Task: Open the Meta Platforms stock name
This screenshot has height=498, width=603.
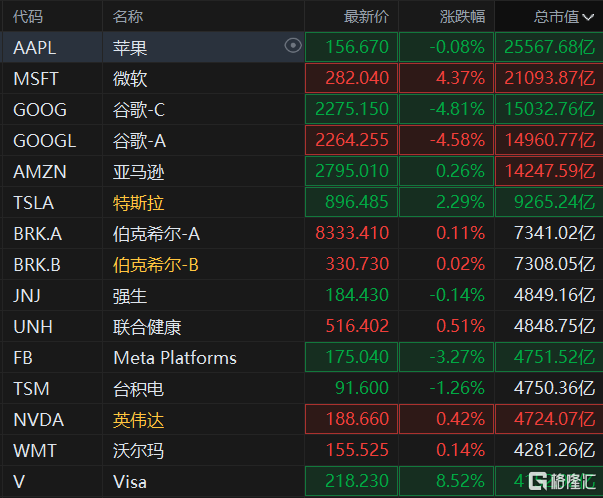Action: (x=175, y=358)
